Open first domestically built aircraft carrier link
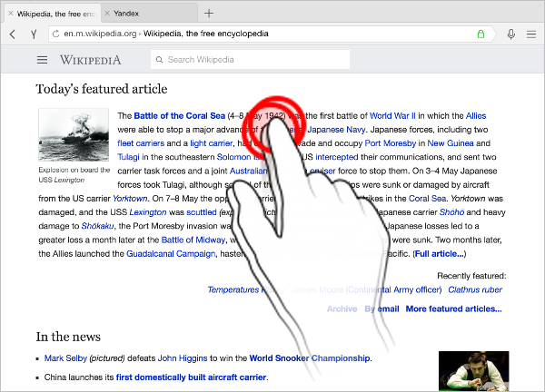Screen dimensions: 545x392 (x=191, y=377)
